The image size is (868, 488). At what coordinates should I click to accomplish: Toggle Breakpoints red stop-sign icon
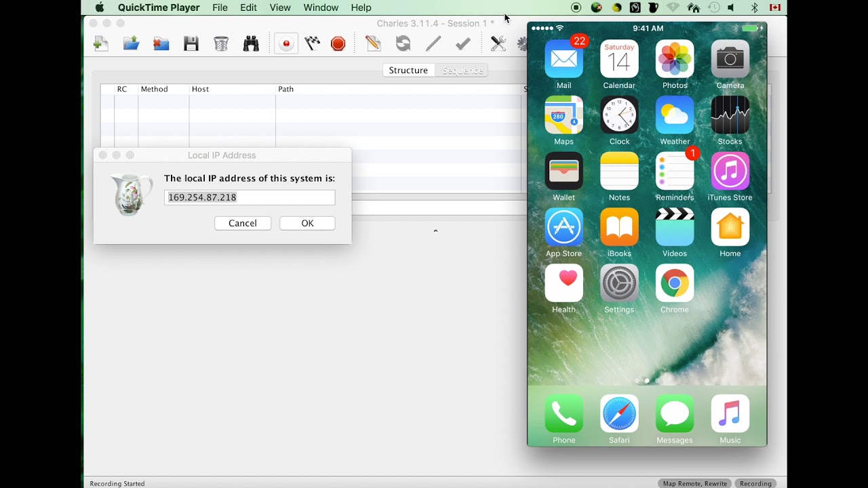[x=338, y=44]
